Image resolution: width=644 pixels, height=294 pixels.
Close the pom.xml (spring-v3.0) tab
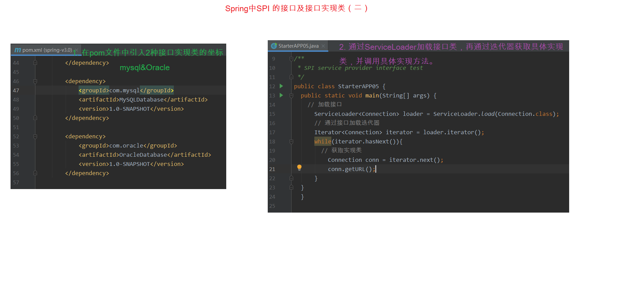tap(77, 50)
